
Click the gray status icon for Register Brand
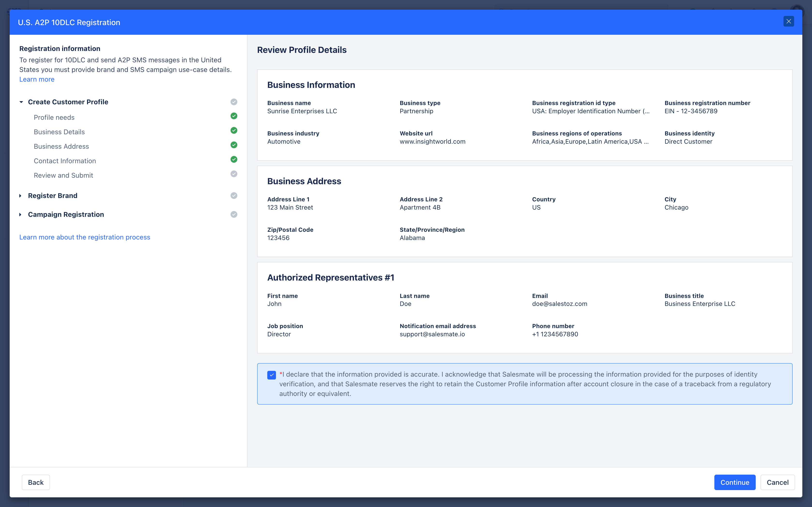(x=234, y=196)
